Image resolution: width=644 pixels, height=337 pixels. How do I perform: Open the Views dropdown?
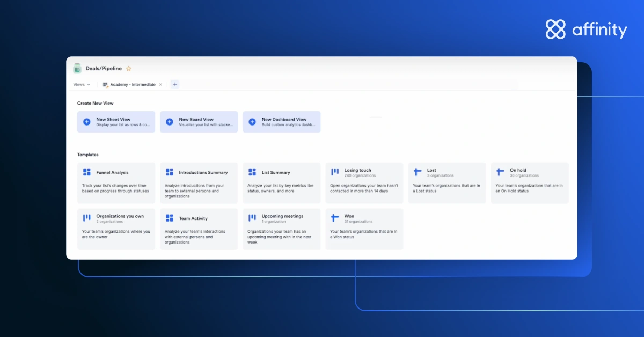tap(82, 85)
